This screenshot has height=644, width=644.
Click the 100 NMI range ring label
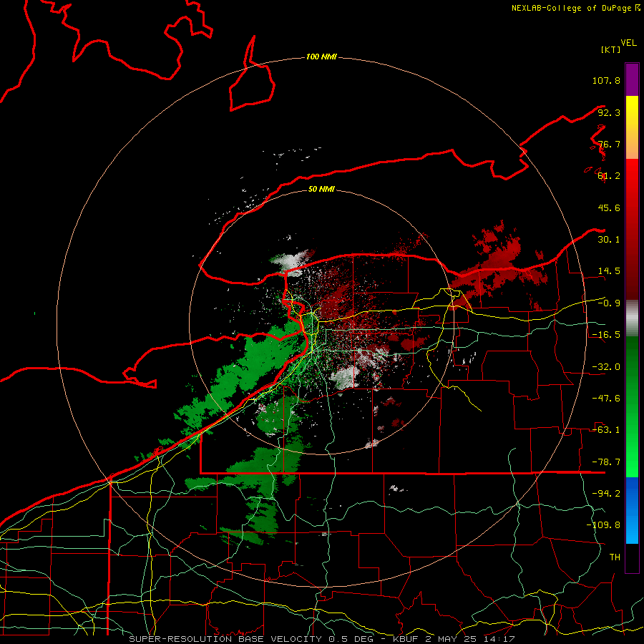click(x=321, y=57)
